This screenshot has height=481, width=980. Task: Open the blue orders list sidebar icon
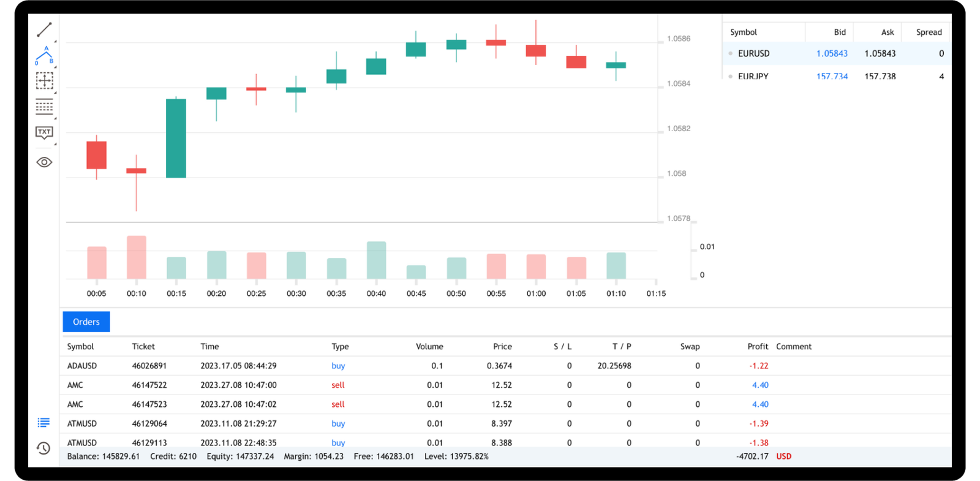coord(43,422)
